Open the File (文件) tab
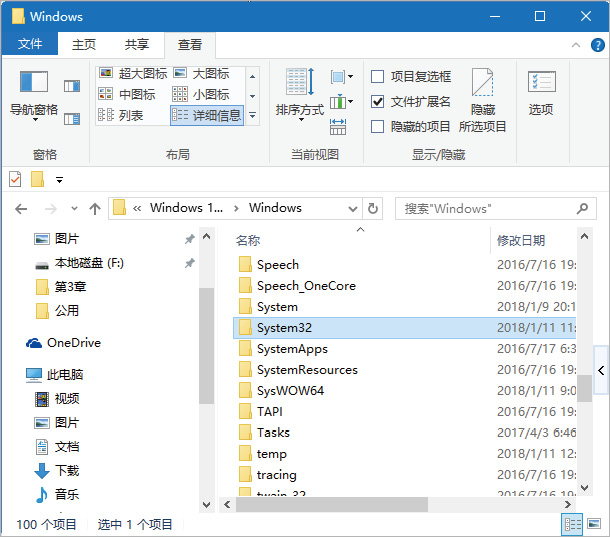610x537 pixels. 30,44
